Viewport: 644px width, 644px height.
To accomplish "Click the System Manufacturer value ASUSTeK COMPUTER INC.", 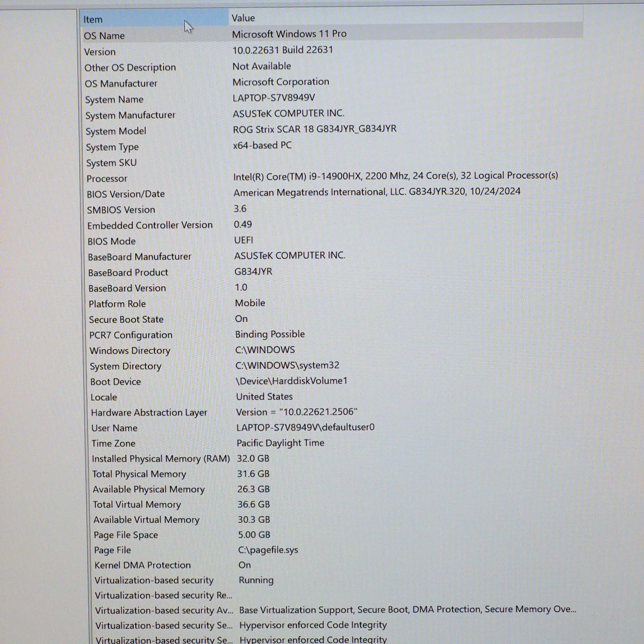I will (289, 113).
